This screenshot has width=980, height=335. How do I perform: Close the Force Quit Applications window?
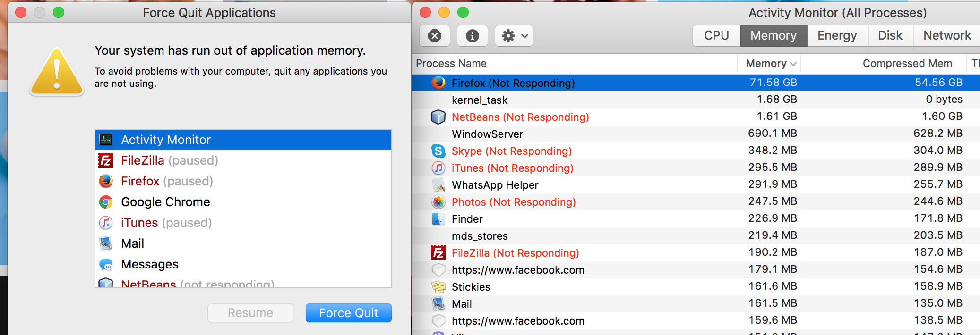(21, 12)
